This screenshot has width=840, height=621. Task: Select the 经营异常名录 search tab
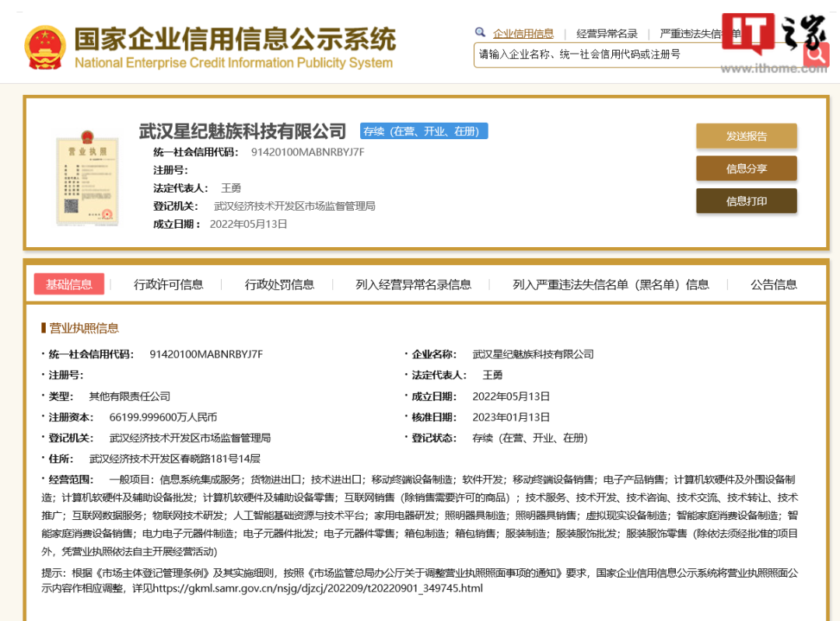(607, 33)
